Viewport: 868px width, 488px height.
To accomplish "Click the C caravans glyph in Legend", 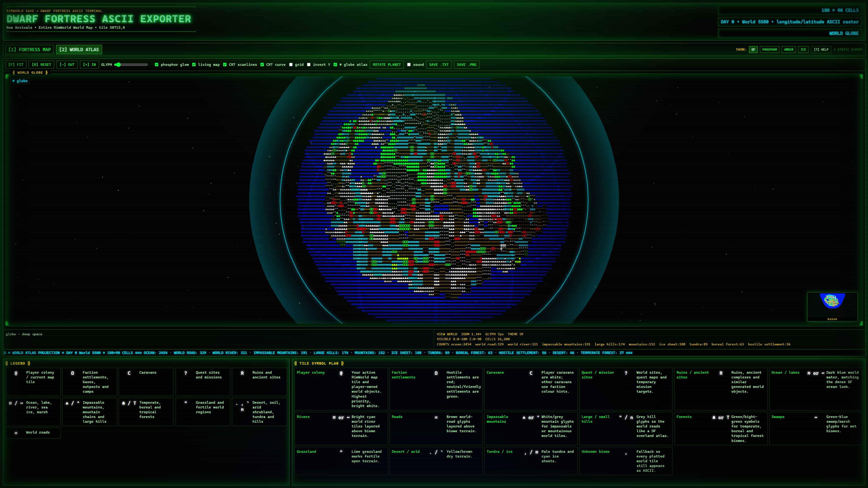I will coord(129,373).
